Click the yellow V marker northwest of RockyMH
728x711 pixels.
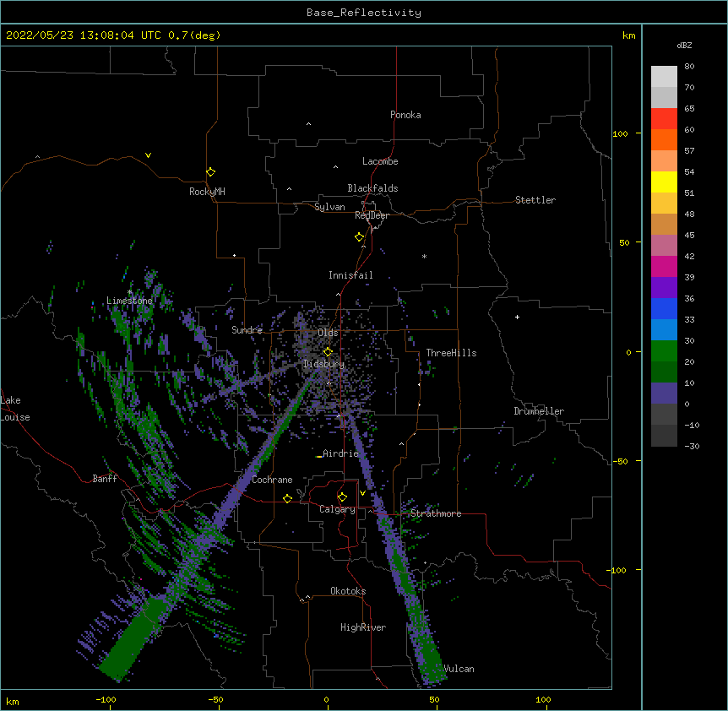(148, 155)
